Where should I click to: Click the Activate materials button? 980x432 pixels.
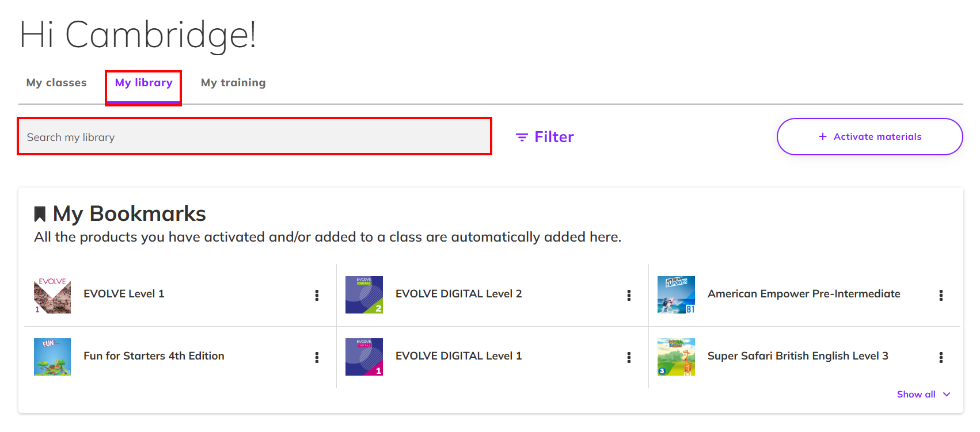(869, 136)
